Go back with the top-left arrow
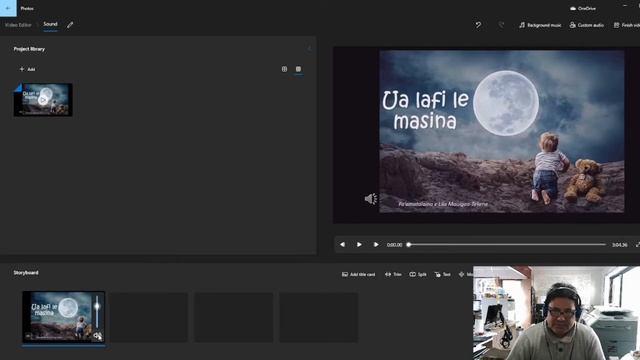 coord(8,8)
